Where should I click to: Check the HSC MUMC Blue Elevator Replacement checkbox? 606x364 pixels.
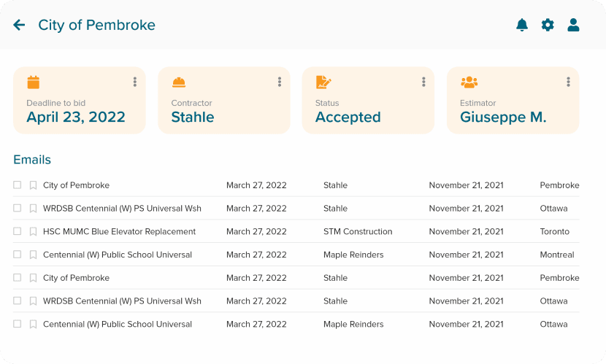18,232
